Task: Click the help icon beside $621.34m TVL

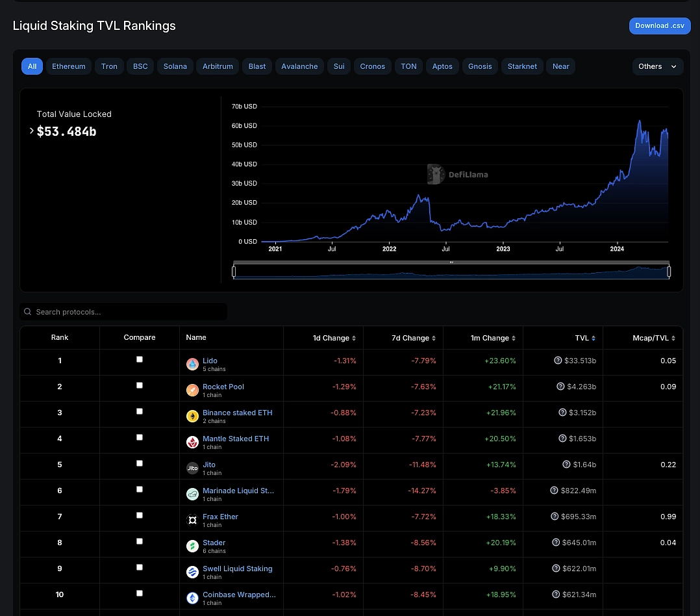Action: pyautogui.click(x=556, y=594)
